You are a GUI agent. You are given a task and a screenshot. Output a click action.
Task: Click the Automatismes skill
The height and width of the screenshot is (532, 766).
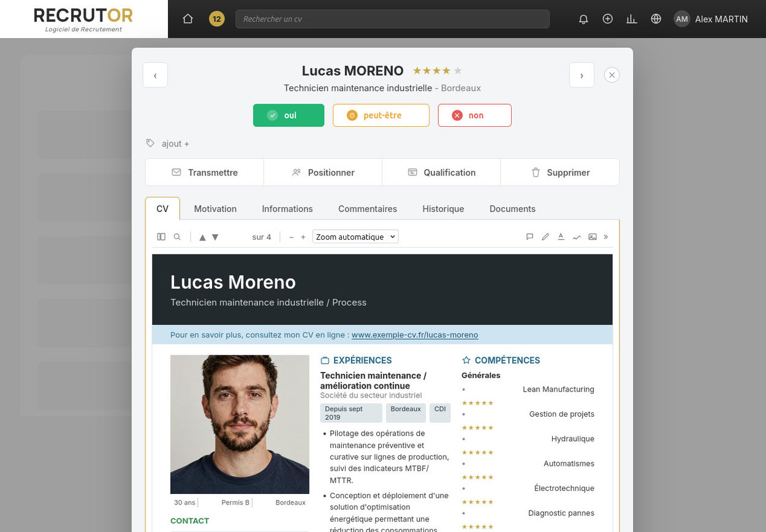click(569, 463)
